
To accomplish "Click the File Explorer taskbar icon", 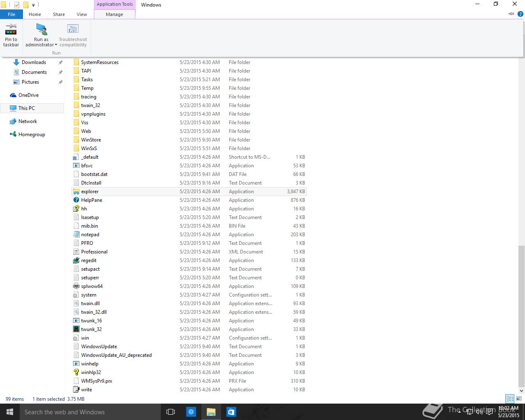I will pyautogui.click(x=211, y=412).
